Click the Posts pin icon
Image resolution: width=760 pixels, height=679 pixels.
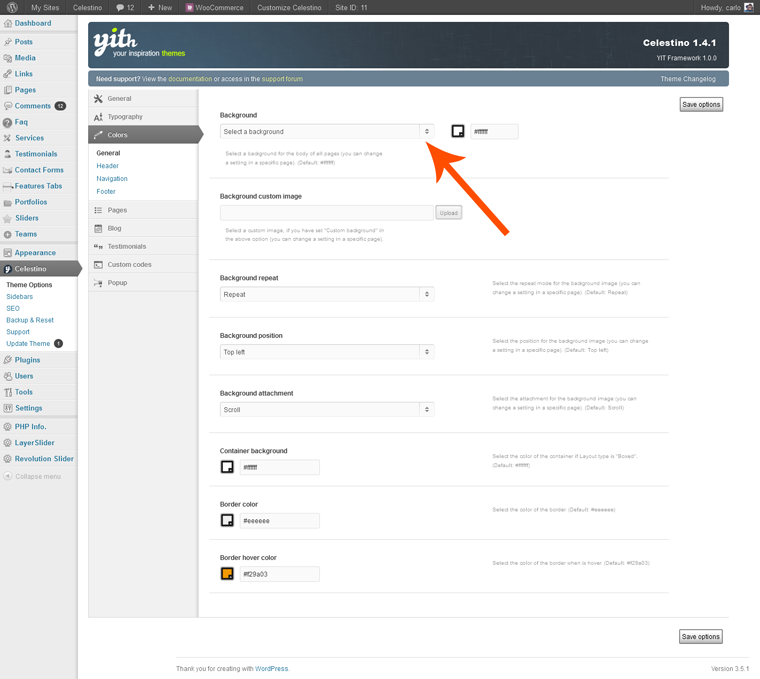(x=8, y=42)
